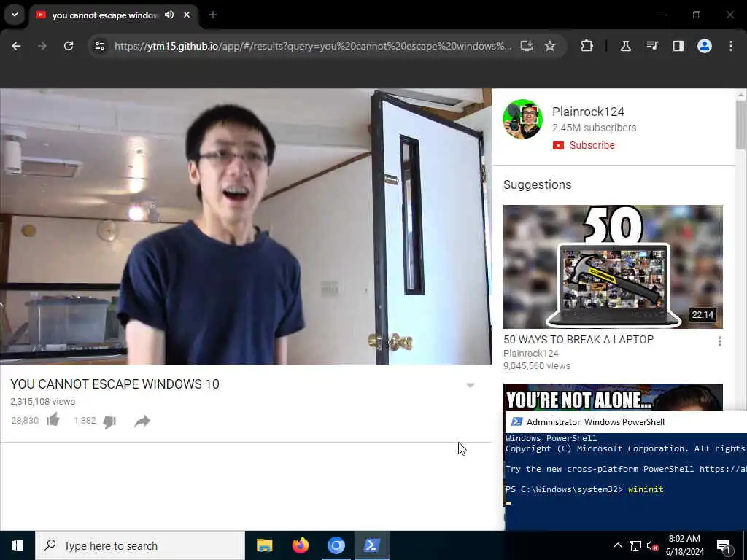Click the URL address field
This screenshot has height=560, width=747.
312,46
